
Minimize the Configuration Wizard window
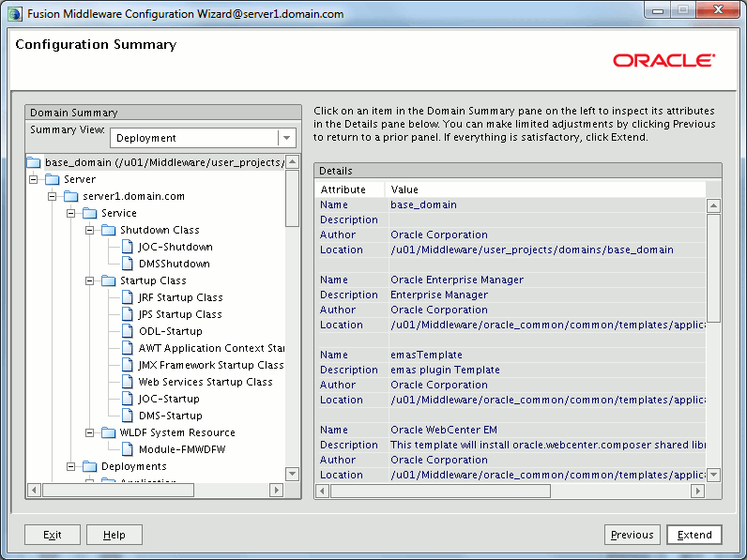tap(658, 10)
